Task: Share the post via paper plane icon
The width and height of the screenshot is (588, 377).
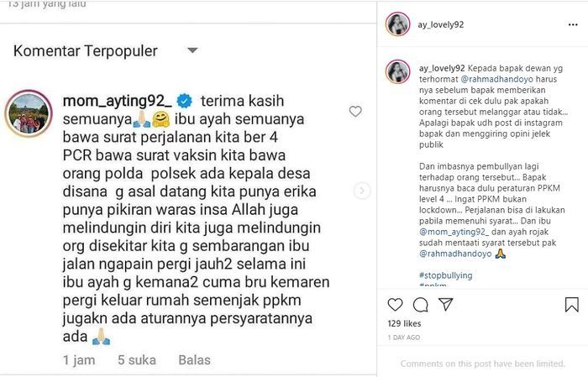Action: [x=446, y=304]
